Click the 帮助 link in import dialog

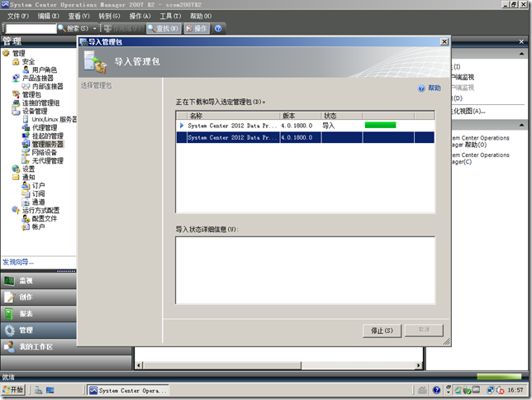click(434, 88)
